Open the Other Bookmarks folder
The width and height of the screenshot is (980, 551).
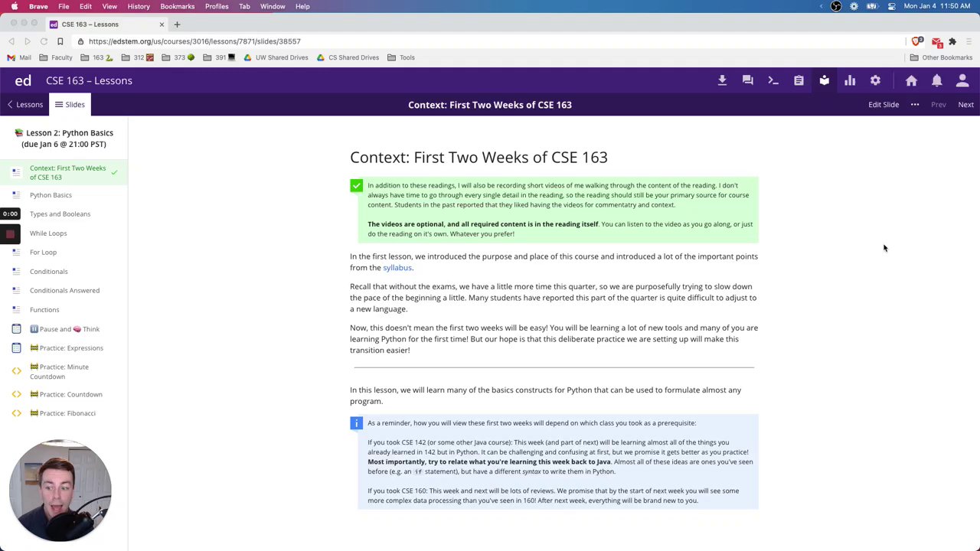click(940, 57)
